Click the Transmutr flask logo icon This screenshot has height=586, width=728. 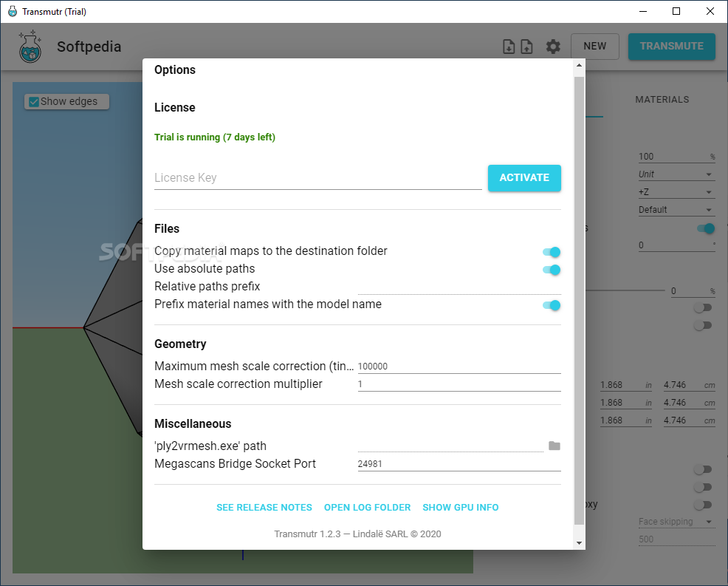[30, 47]
